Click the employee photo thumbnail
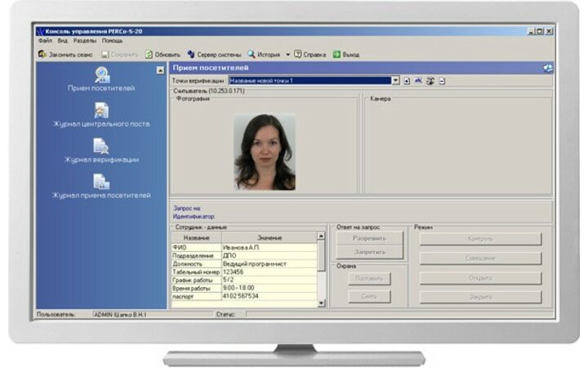 pyautogui.click(x=265, y=151)
